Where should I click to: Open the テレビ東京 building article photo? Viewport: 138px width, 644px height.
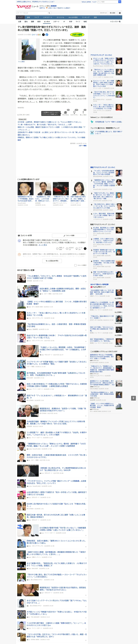click(29, 49)
